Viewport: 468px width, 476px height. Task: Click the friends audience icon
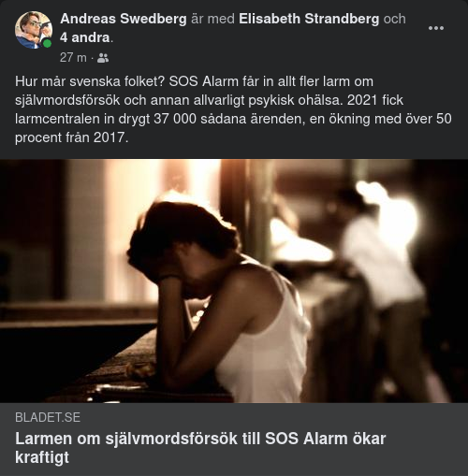103,58
